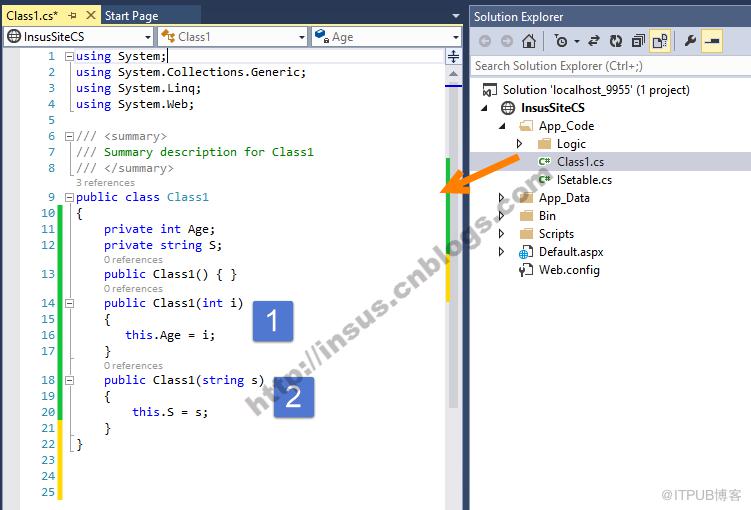Image resolution: width=751 pixels, height=510 pixels.
Task: Click the Default.aspx globe page icon
Action: (526, 252)
